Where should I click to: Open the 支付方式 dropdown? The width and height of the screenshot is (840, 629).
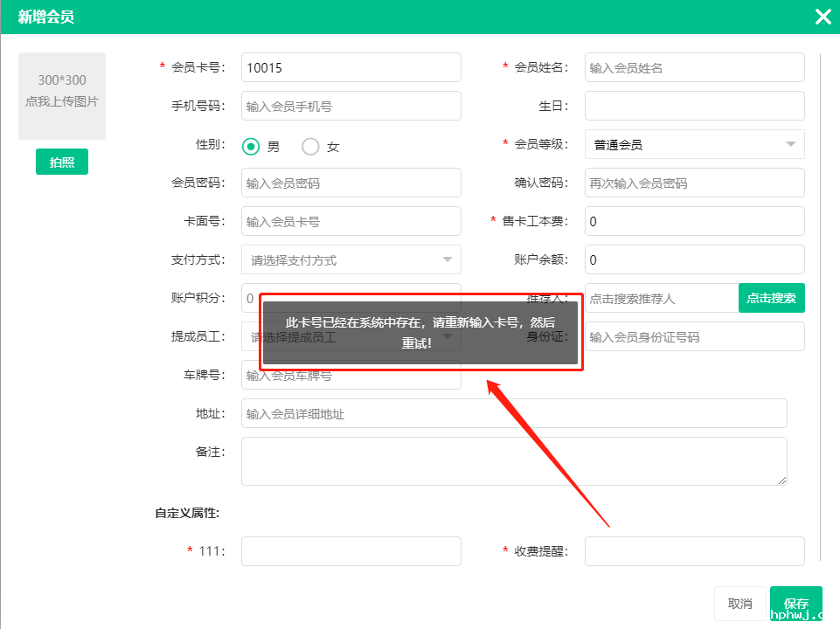(351, 259)
